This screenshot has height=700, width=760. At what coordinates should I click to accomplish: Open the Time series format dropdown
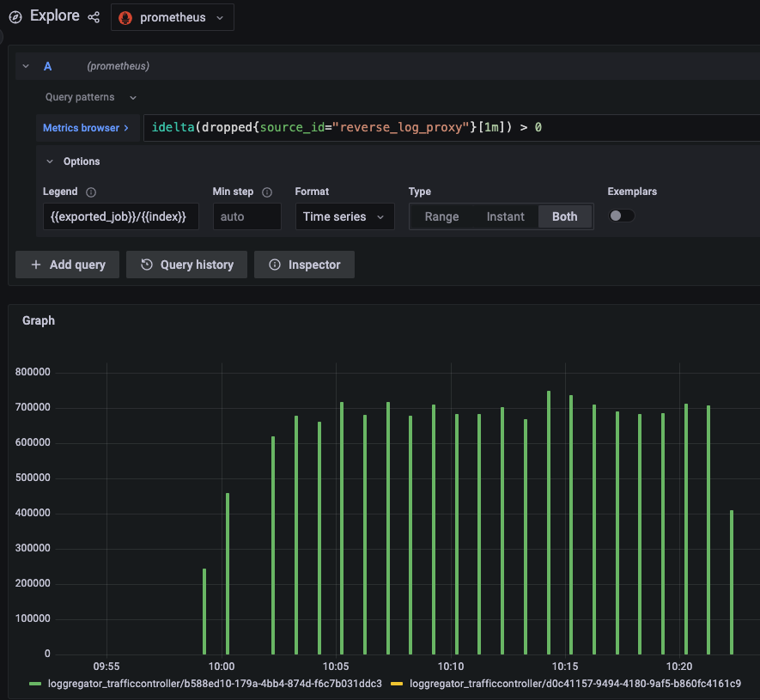point(344,216)
